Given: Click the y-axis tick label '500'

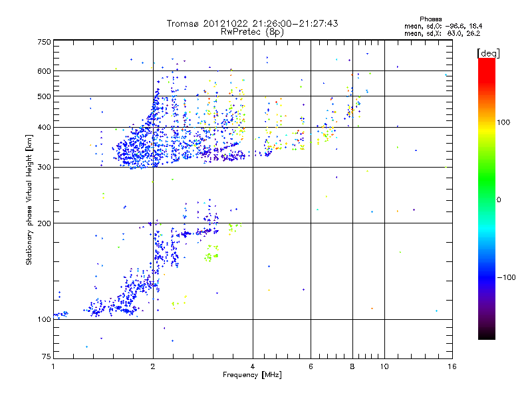Looking at the screenshot, I should pyautogui.click(x=44, y=96).
